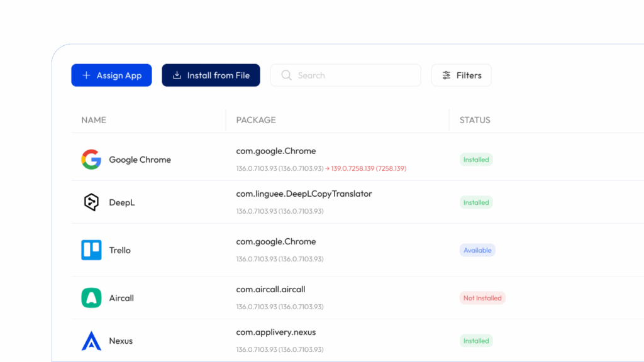The width and height of the screenshot is (644, 362).
Task: Click the Available status badge for Trello
Action: pos(477,250)
